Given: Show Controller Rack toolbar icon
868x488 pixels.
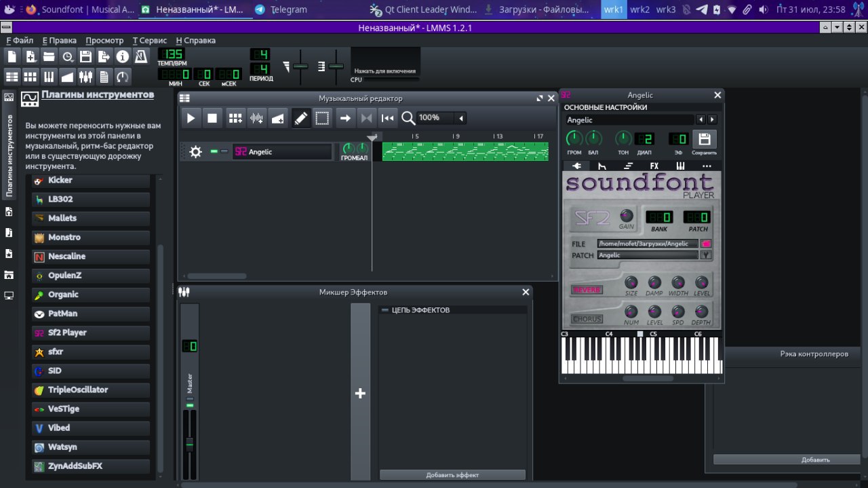Looking at the screenshot, I should pyautogui.click(x=122, y=76).
